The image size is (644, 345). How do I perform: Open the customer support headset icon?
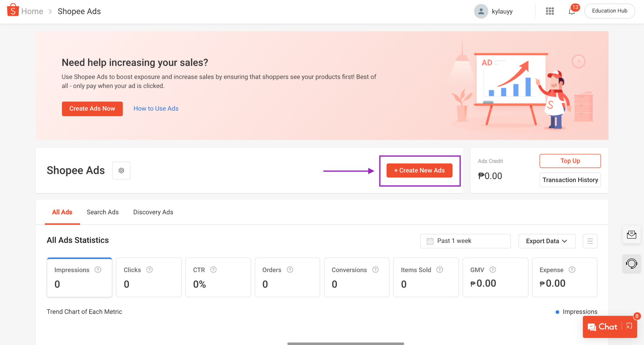tap(631, 263)
